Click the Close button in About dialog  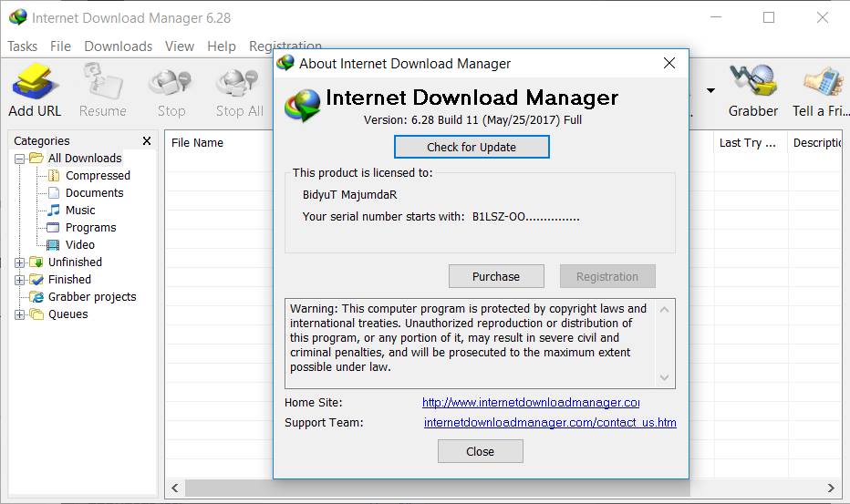(x=481, y=451)
